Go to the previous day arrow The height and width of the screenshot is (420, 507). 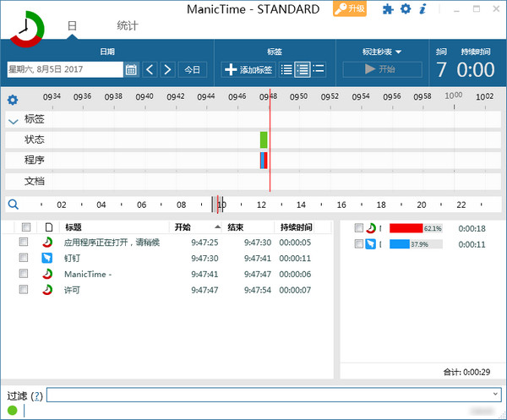pos(150,69)
